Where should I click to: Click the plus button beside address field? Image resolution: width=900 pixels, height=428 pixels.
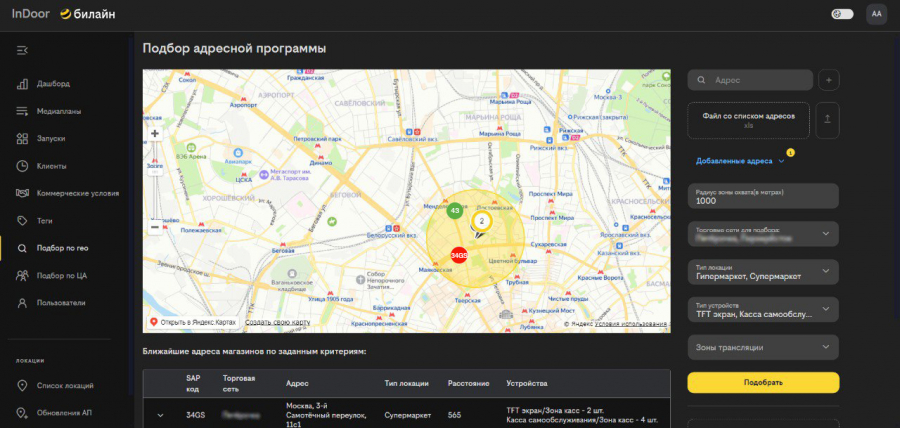(828, 80)
